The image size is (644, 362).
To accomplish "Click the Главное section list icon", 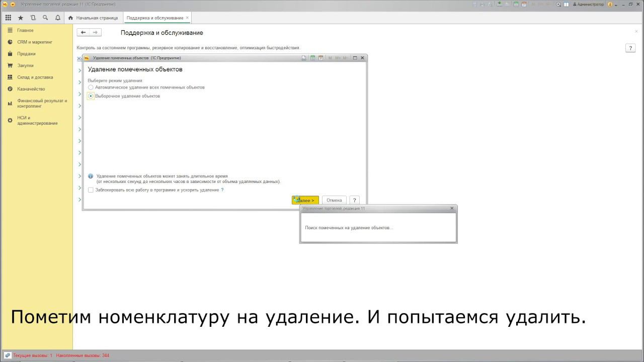I will (10, 30).
